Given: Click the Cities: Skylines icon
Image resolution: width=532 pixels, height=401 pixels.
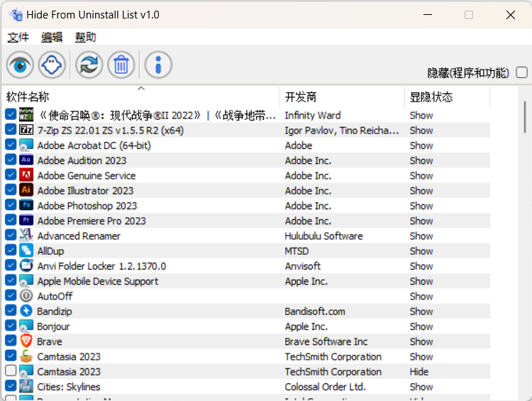Looking at the screenshot, I should click(x=26, y=386).
